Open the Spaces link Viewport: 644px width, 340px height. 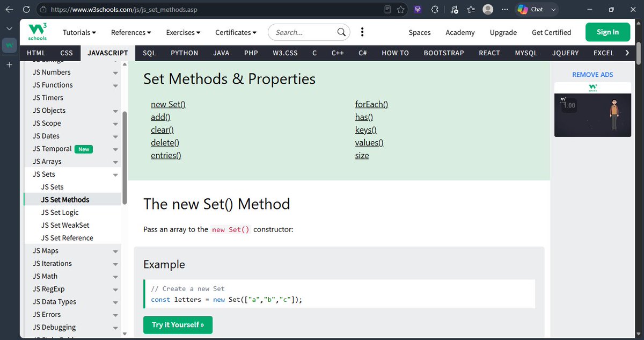click(420, 32)
